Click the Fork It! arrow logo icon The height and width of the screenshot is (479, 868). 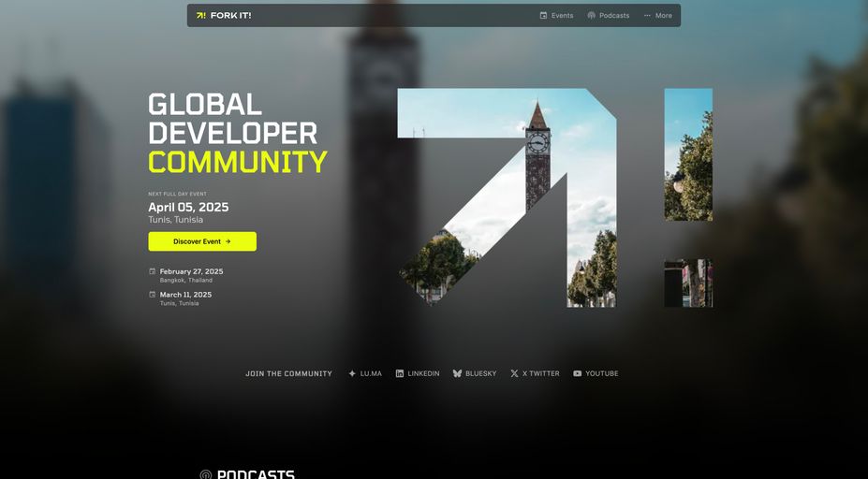pyautogui.click(x=200, y=16)
